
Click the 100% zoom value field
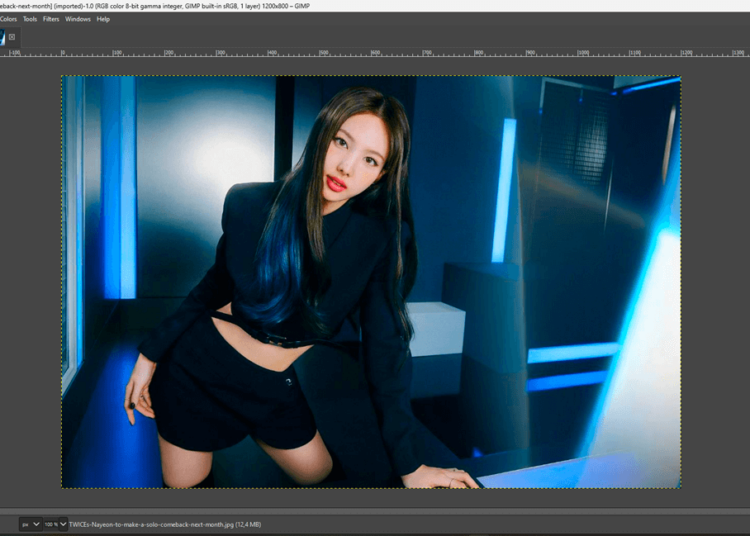[x=50, y=524]
